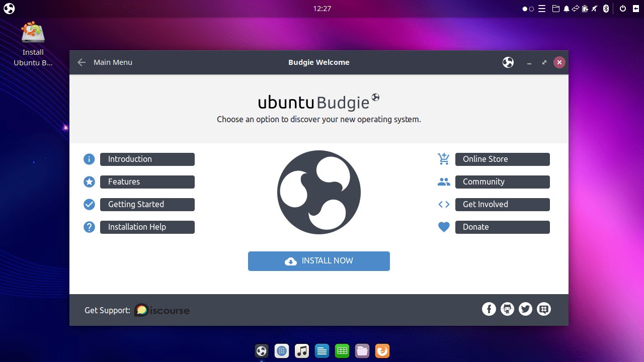Click the Budgie logo in the titlebar
This screenshot has width=644, height=362.
click(508, 62)
